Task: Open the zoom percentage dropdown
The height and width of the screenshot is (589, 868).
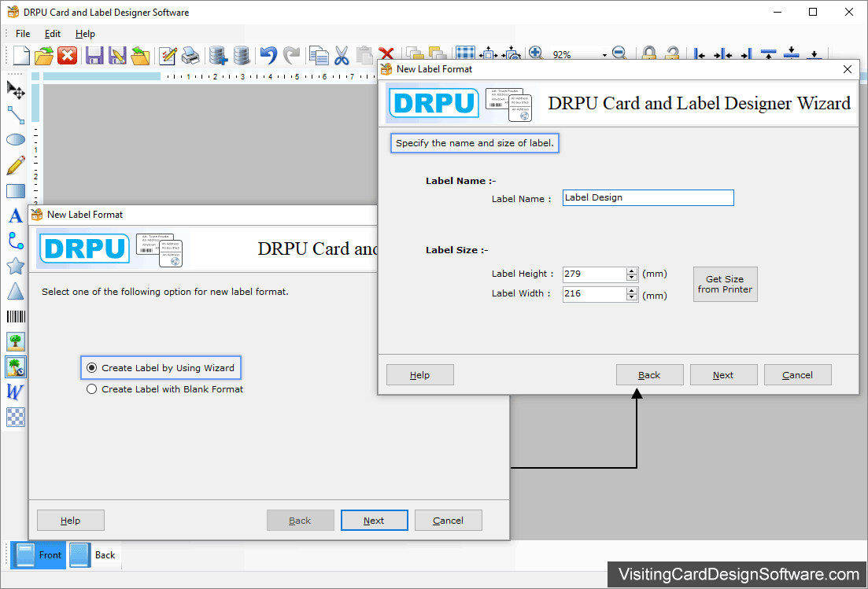Action: (x=604, y=55)
